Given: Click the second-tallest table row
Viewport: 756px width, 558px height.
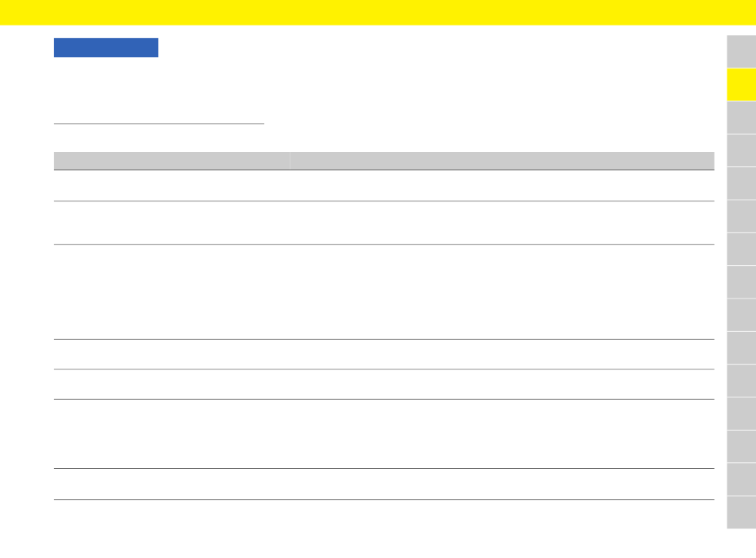Looking at the screenshot, I should tap(384, 434).
